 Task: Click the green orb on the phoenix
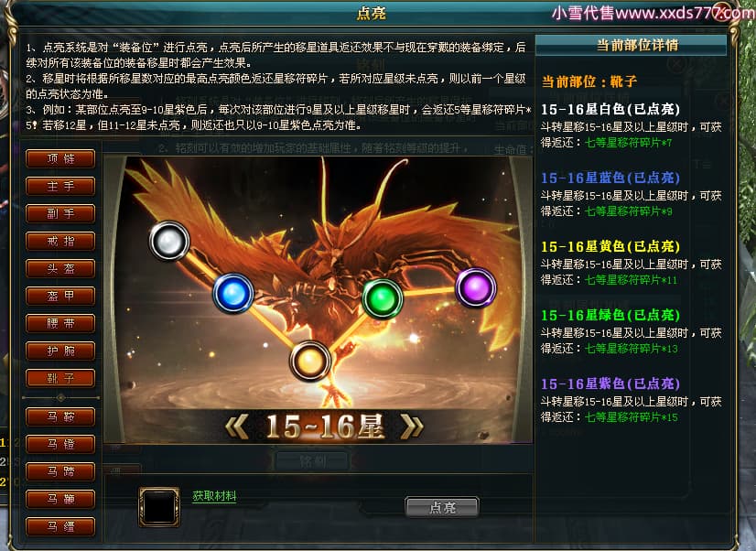pyautogui.click(x=383, y=299)
